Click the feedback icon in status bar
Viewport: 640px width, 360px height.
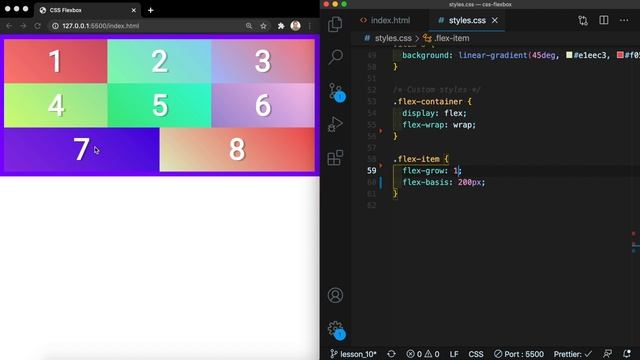(x=607, y=354)
